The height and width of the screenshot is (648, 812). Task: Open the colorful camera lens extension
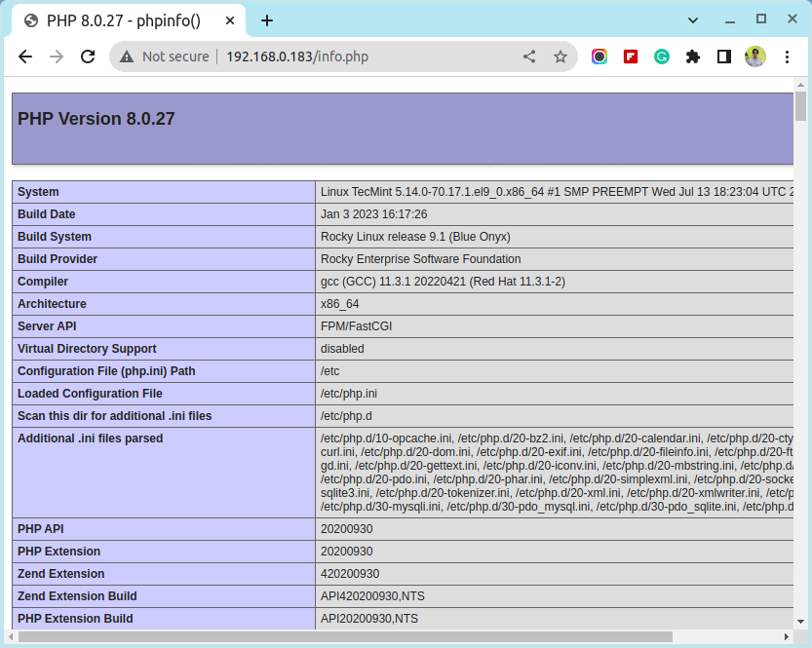pos(599,57)
